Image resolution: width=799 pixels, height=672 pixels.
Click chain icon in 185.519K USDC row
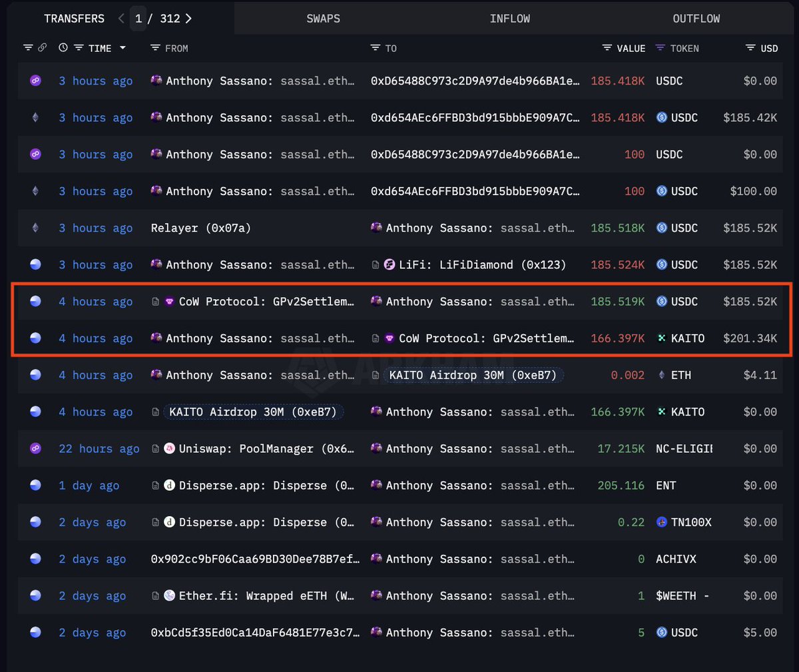[35, 301]
